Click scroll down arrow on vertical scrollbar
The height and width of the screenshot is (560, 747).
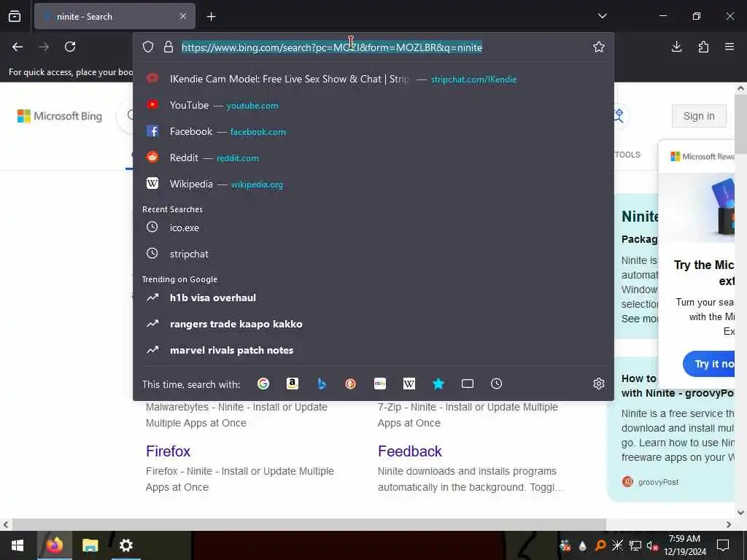point(741,513)
